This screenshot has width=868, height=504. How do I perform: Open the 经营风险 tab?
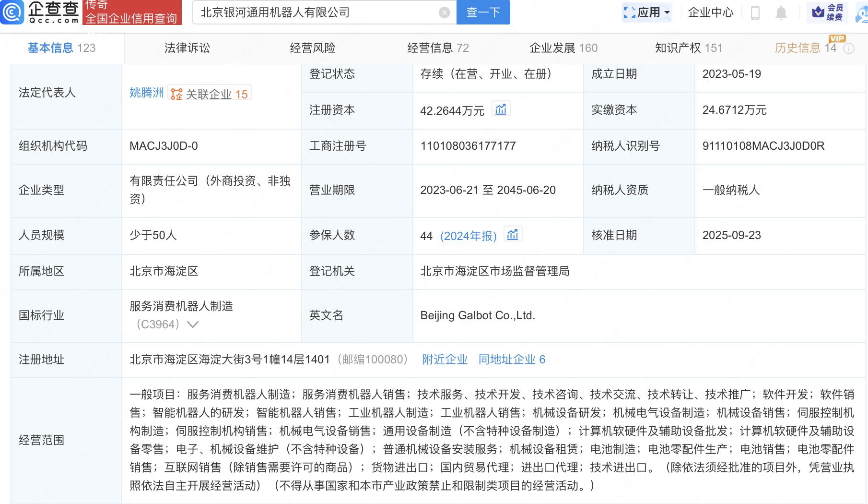313,48
